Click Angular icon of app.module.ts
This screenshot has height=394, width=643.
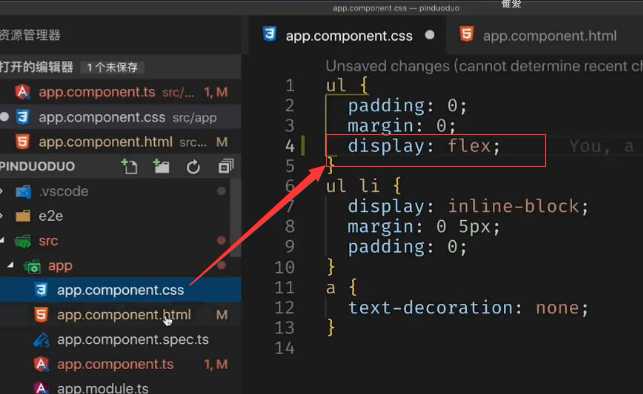(x=41, y=387)
